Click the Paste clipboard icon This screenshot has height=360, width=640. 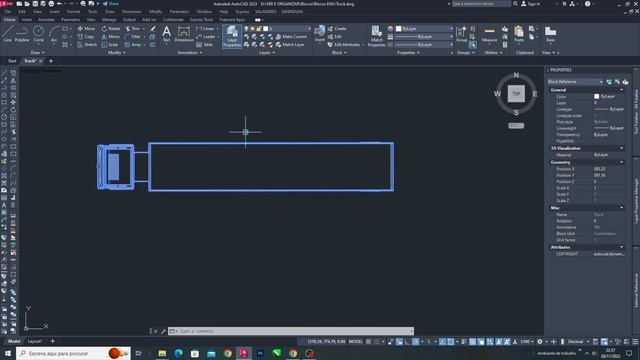pos(519,34)
